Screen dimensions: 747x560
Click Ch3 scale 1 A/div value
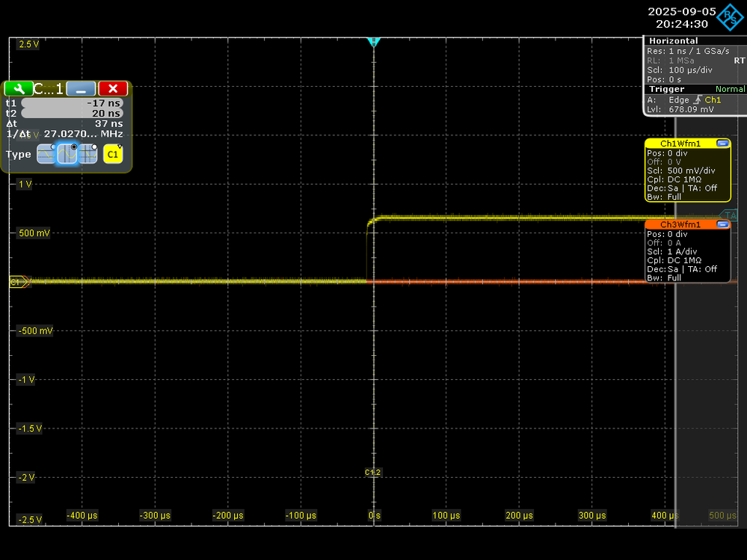coord(682,251)
